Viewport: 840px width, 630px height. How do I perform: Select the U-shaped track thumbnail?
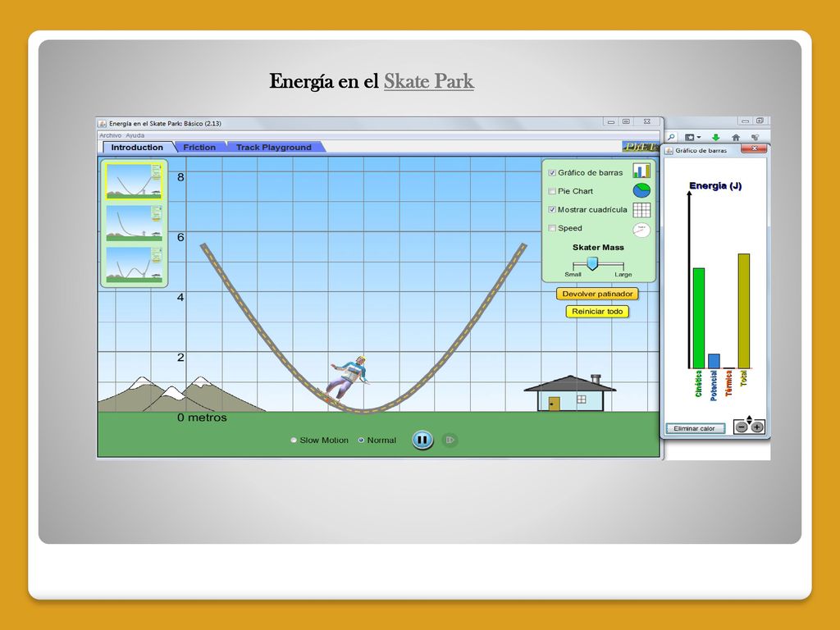click(134, 181)
